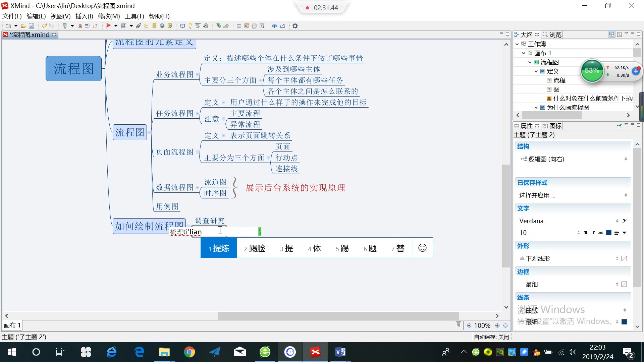Collapse 定义 node in outline tree

tap(536, 71)
